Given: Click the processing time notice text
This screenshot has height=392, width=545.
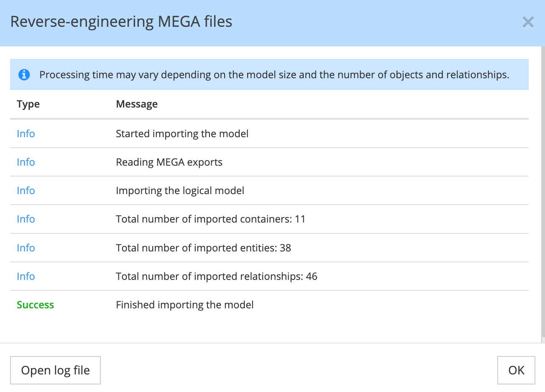Looking at the screenshot, I should tap(274, 75).
